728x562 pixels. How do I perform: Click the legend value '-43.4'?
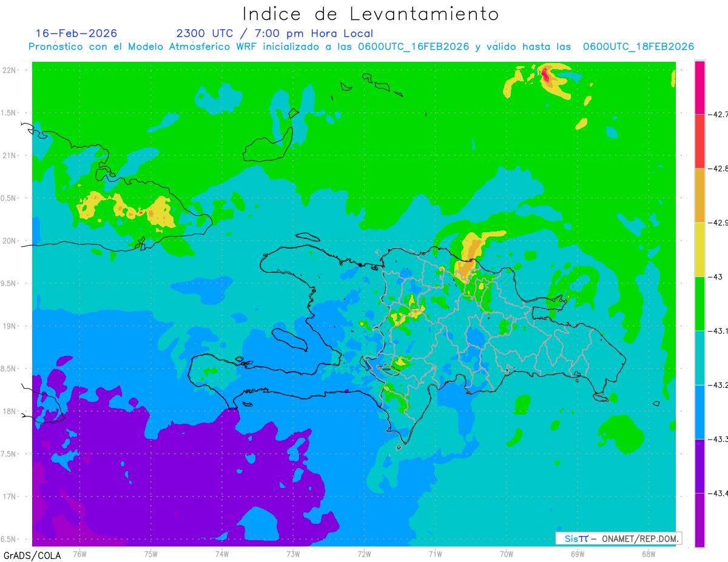(718, 493)
